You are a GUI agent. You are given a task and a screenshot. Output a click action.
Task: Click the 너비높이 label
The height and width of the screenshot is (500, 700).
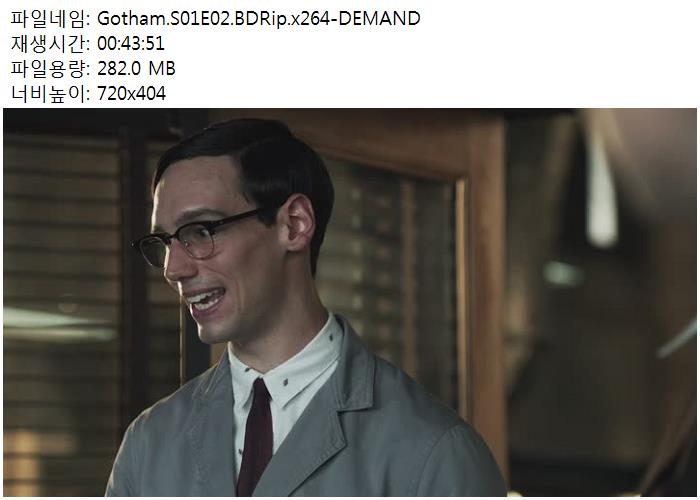(50, 94)
